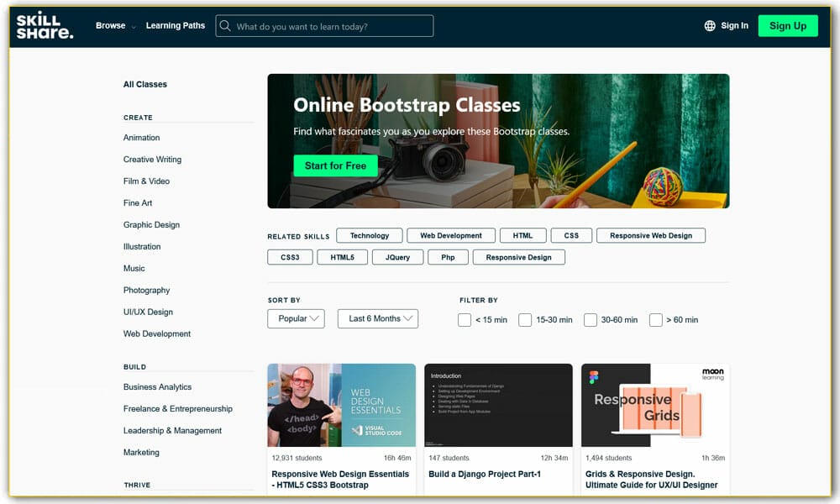Select Learning Paths in the top navigation
This screenshot has height=504, width=840.
pyautogui.click(x=175, y=25)
